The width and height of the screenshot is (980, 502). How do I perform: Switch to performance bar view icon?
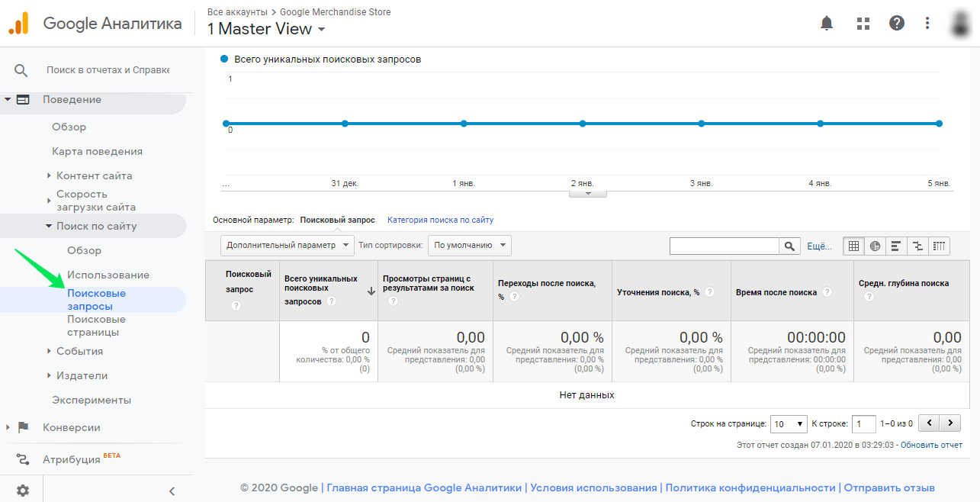tap(896, 246)
